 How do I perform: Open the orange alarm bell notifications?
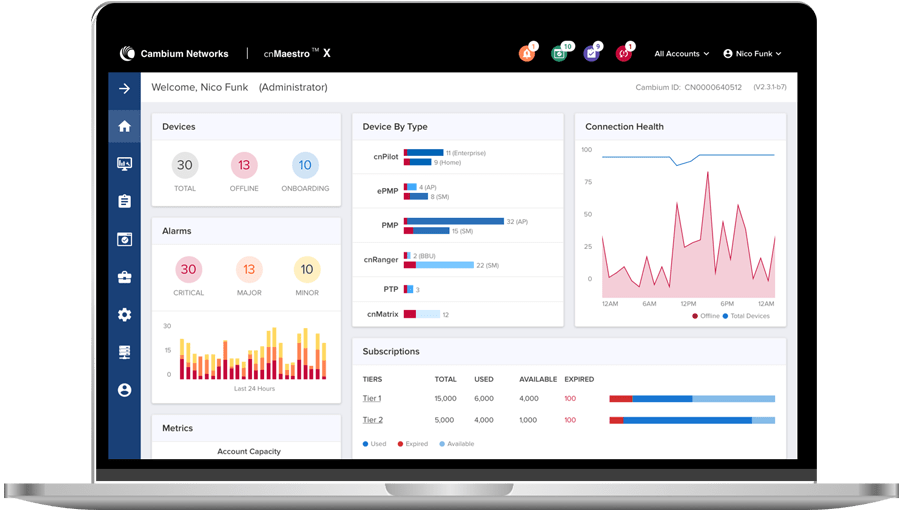tap(527, 54)
